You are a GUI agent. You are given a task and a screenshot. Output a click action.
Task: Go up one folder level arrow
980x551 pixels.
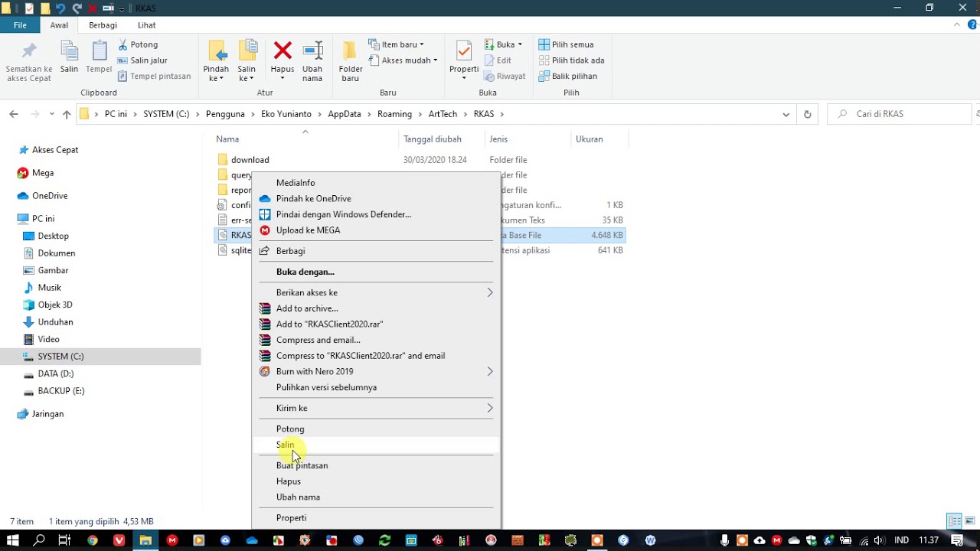click(x=67, y=114)
